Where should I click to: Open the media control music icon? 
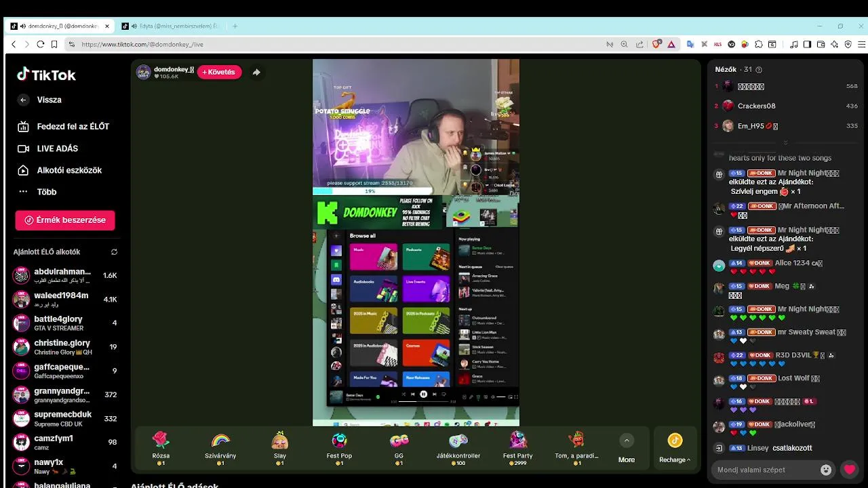pyautogui.click(x=794, y=44)
